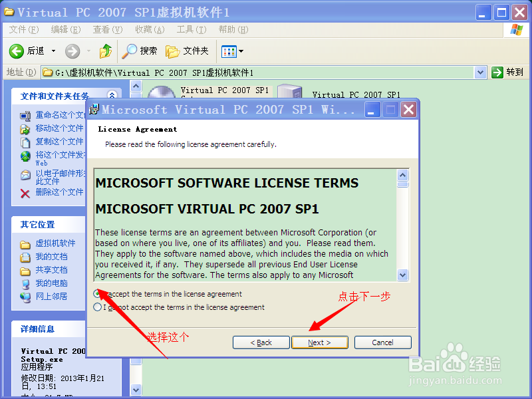
Task: Open the Back button history dropdown arrow
Action: [54, 51]
